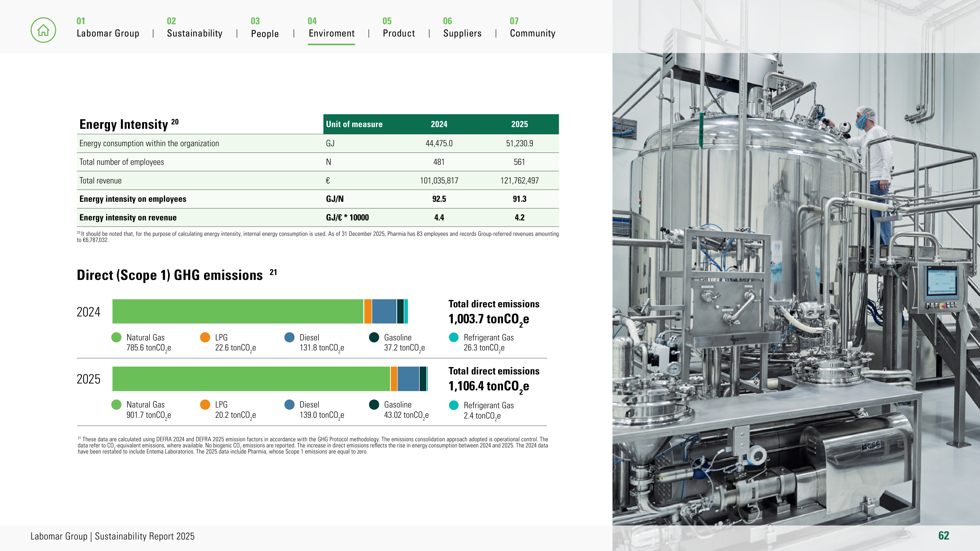Open the 06 Suppliers section
The width and height of the screenshot is (980, 551).
click(462, 28)
